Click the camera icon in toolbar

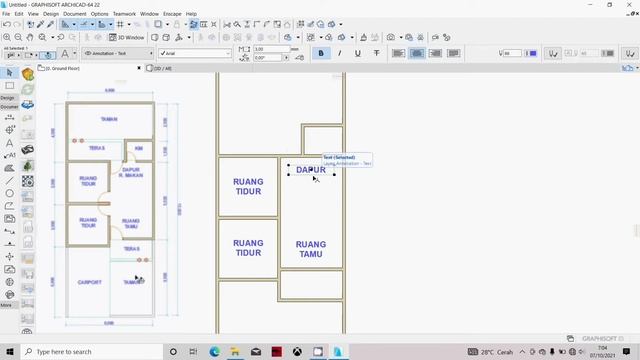391,38
